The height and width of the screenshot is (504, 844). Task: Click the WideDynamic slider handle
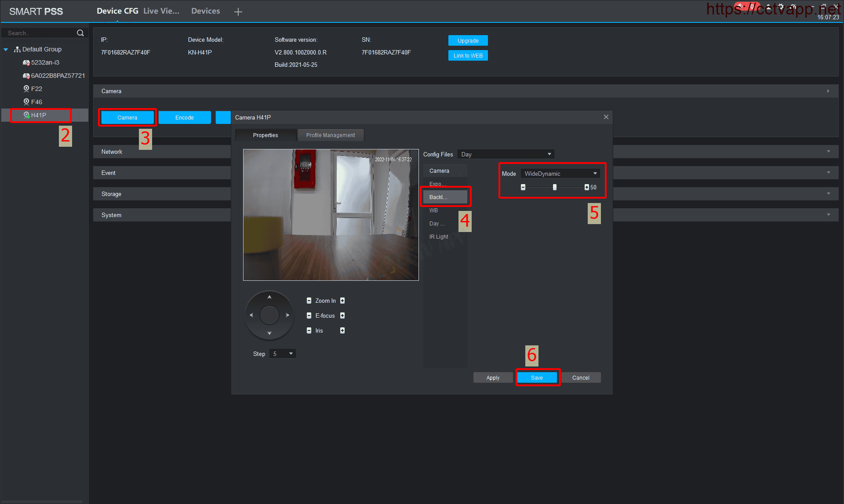point(555,187)
